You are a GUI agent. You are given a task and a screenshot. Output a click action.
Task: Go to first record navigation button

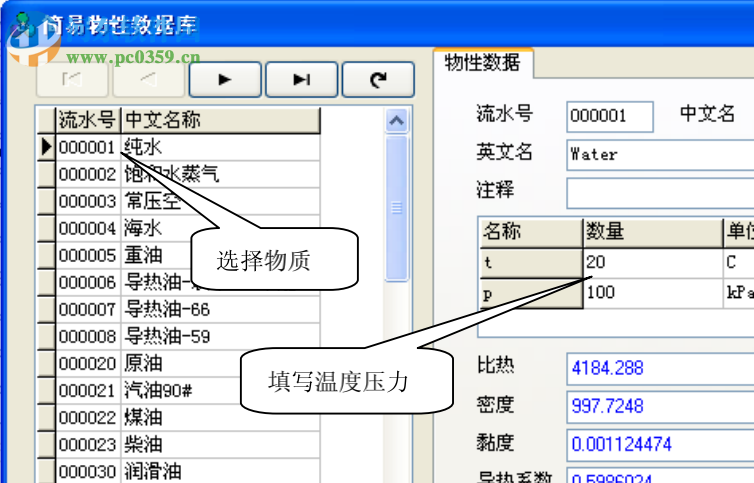72,79
